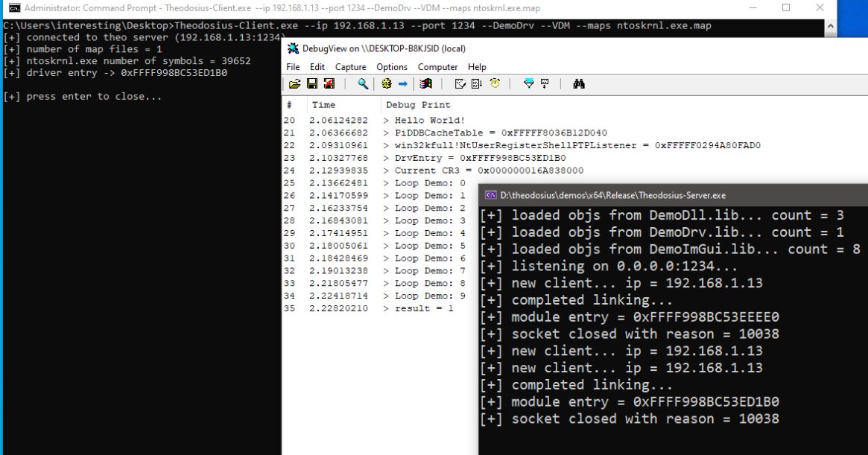Open the Options menu in DebugView
Image resolution: width=868 pixels, height=455 pixels.
click(x=392, y=67)
